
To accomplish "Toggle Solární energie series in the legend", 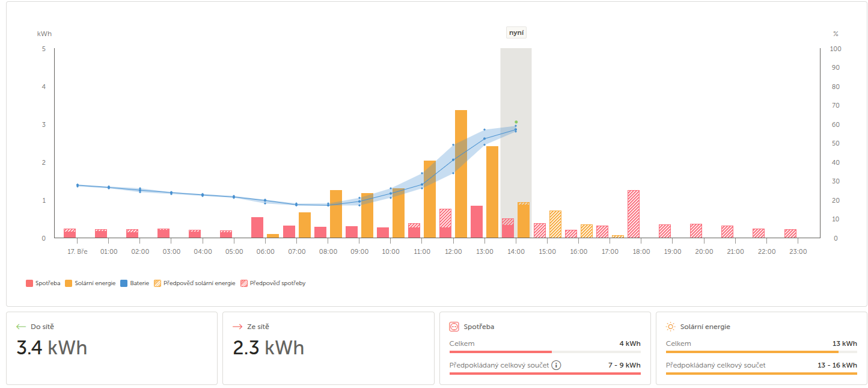I will click(x=91, y=283).
